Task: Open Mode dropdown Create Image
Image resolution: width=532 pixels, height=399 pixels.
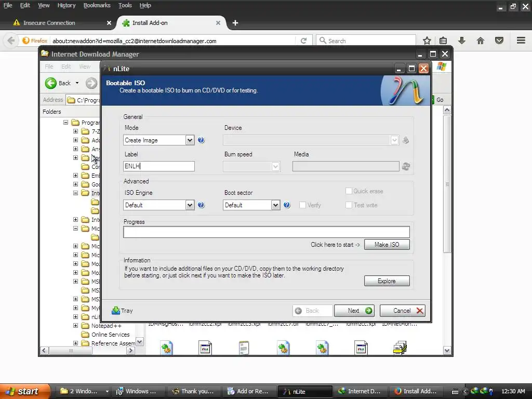Action: (190, 140)
